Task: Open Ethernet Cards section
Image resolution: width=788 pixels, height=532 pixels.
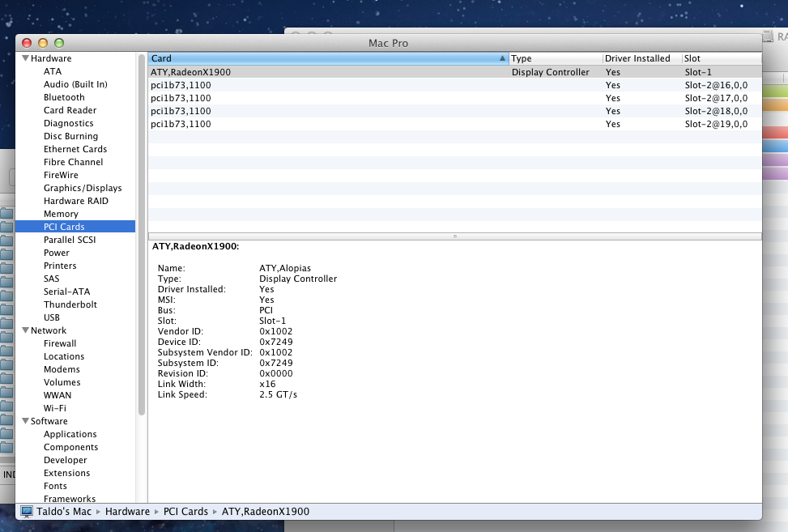Action: tap(75, 149)
